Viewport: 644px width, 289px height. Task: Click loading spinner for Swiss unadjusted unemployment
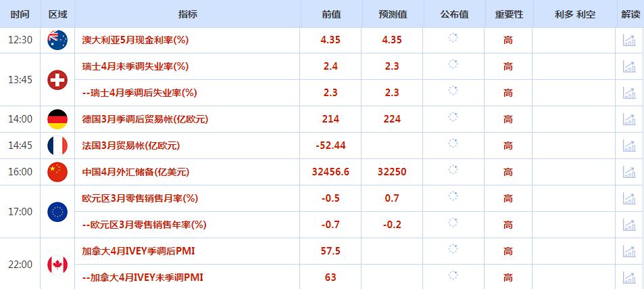(453, 64)
